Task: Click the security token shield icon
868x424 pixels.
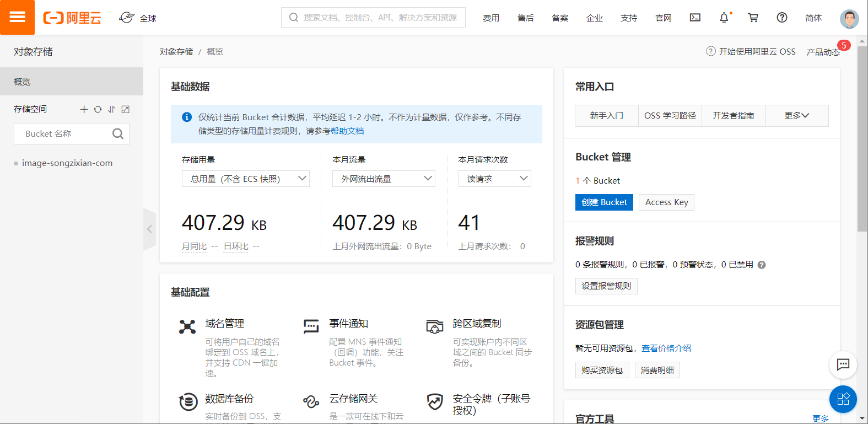Action: click(x=435, y=401)
